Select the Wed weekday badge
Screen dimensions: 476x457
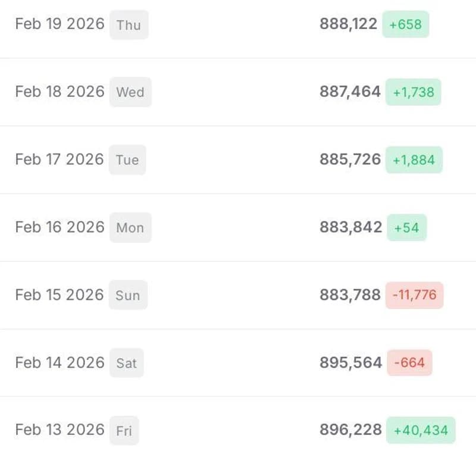tap(130, 92)
